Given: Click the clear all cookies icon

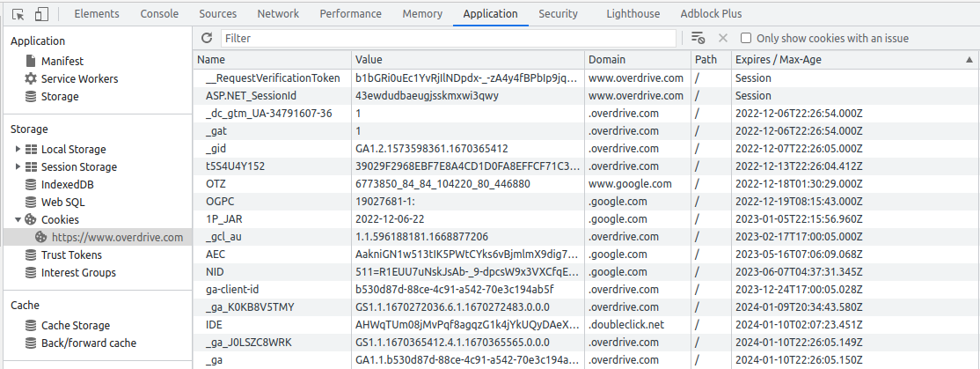Looking at the screenshot, I should (698, 38).
